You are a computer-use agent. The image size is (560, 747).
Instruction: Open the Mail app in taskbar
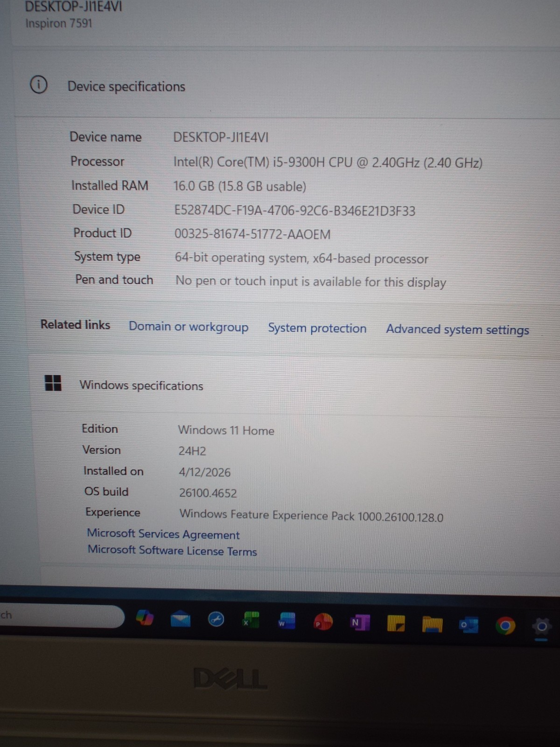[x=180, y=619]
